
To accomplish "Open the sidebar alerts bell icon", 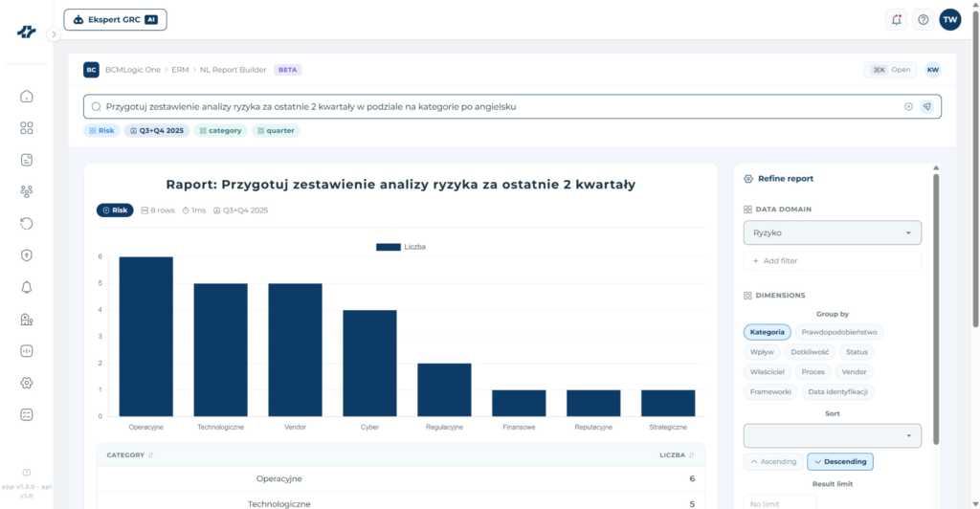I will [x=26, y=287].
